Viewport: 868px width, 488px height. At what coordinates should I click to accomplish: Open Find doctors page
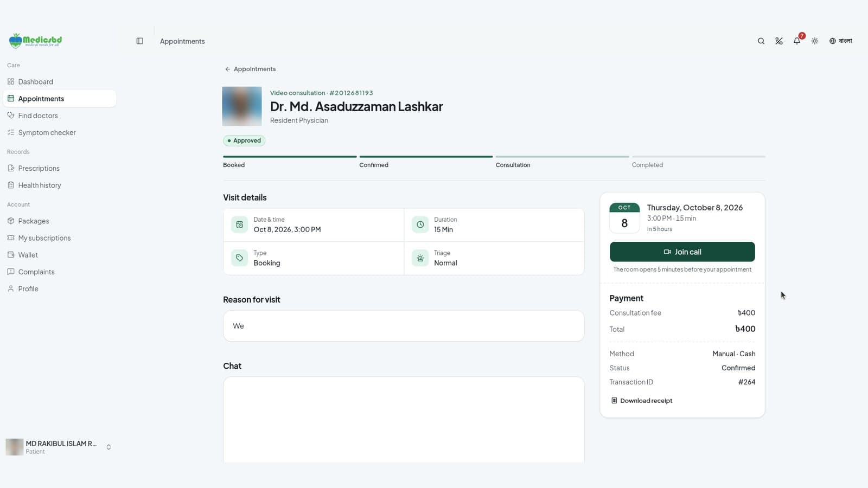60,115
